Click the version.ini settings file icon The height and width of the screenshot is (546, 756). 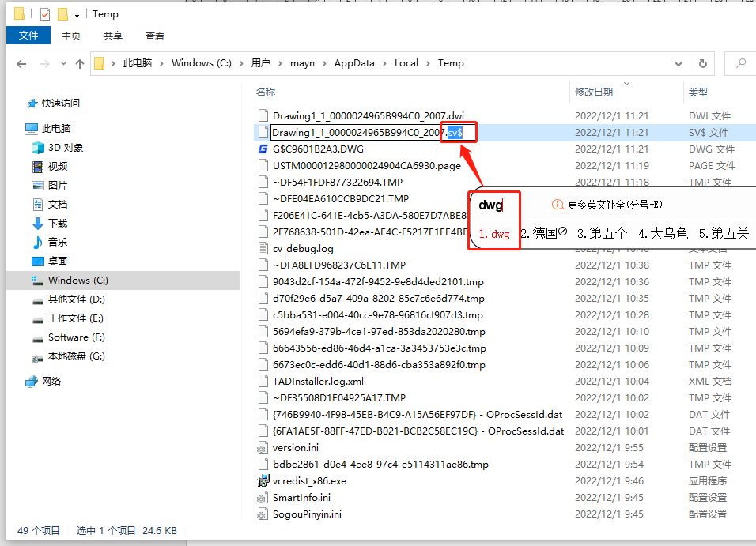(x=263, y=447)
